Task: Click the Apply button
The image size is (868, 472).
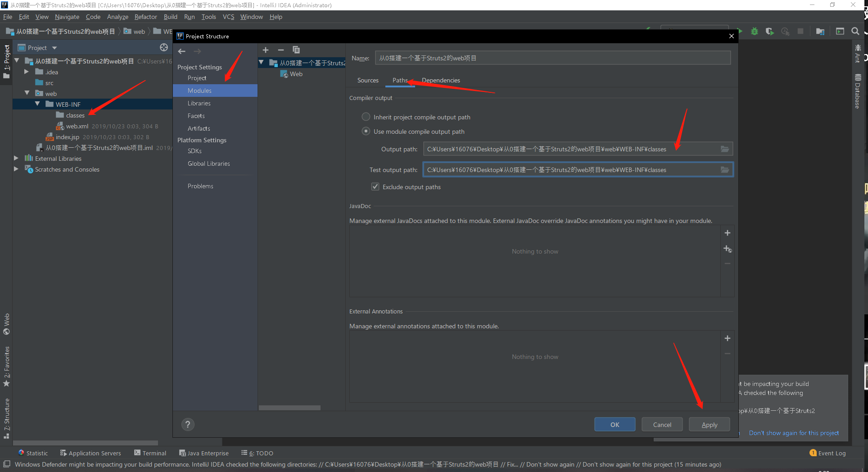Action: [710, 424]
